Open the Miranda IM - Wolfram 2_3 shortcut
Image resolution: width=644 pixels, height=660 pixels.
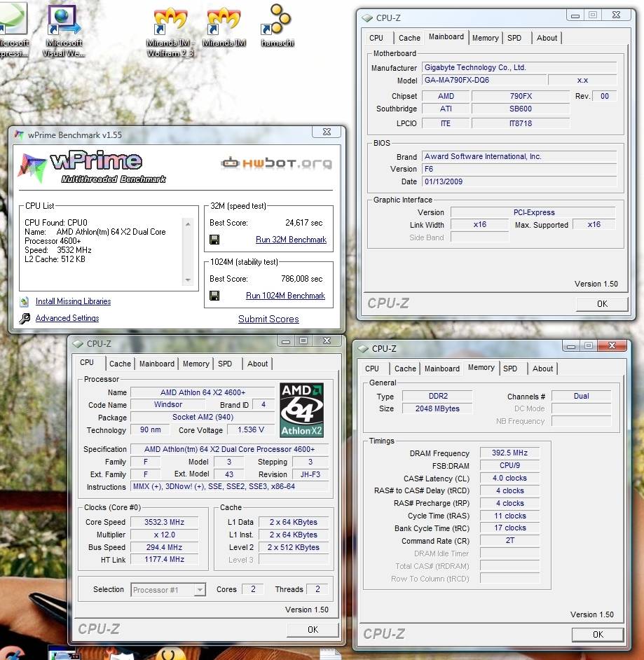(x=170, y=32)
